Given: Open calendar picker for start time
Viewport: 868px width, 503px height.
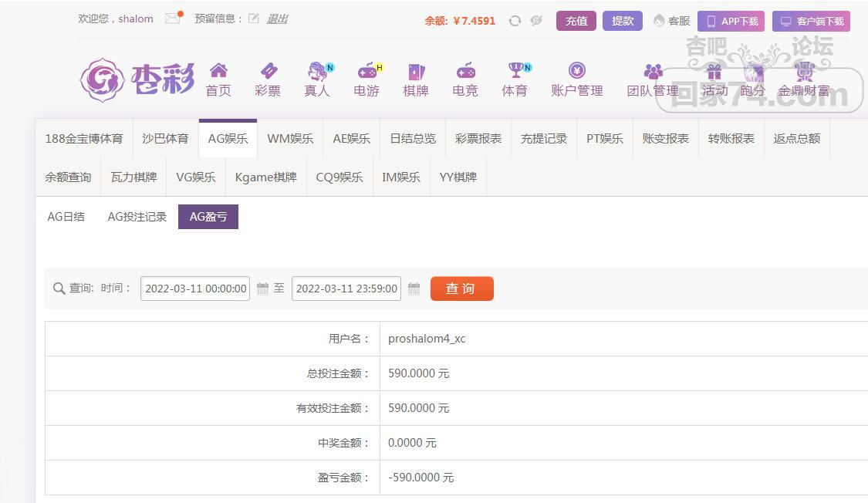Looking at the screenshot, I should (x=262, y=289).
